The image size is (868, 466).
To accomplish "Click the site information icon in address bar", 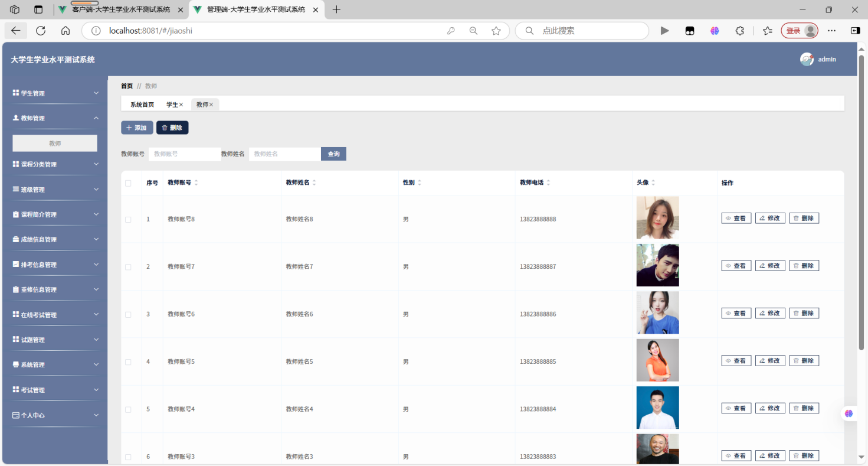I will (96, 31).
